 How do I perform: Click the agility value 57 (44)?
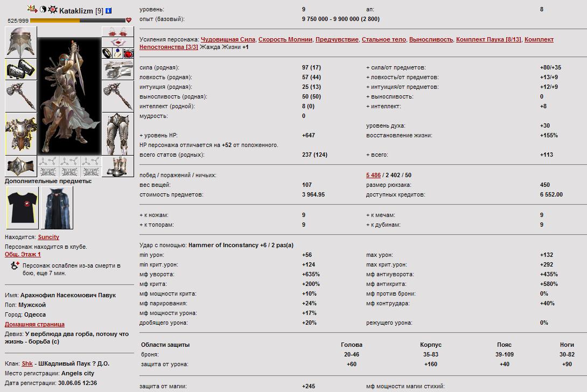pos(311,77)
